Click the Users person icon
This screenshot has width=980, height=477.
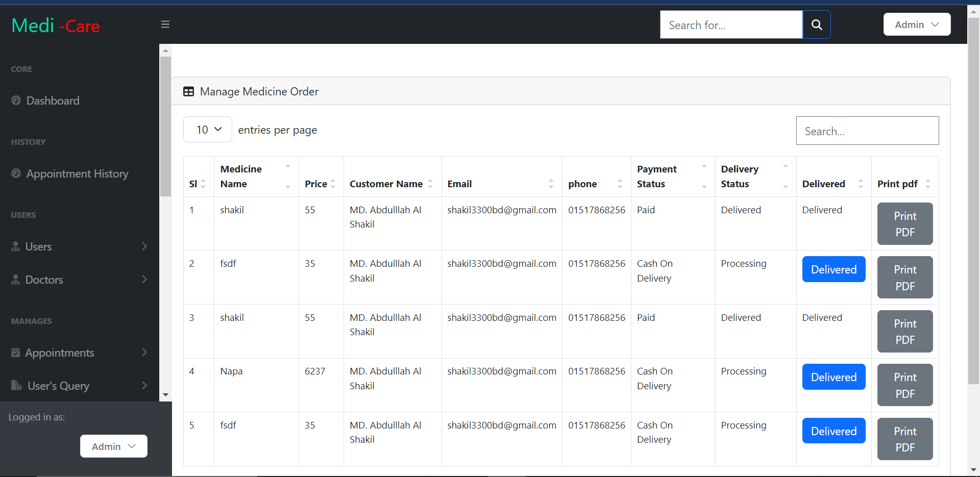[16, 246]
